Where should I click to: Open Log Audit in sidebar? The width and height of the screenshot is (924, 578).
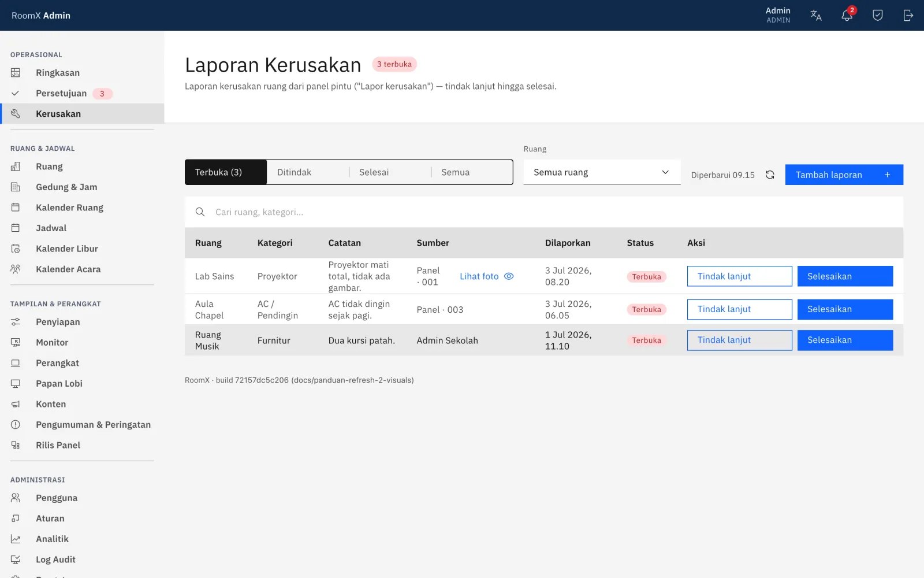coord(82,560)
